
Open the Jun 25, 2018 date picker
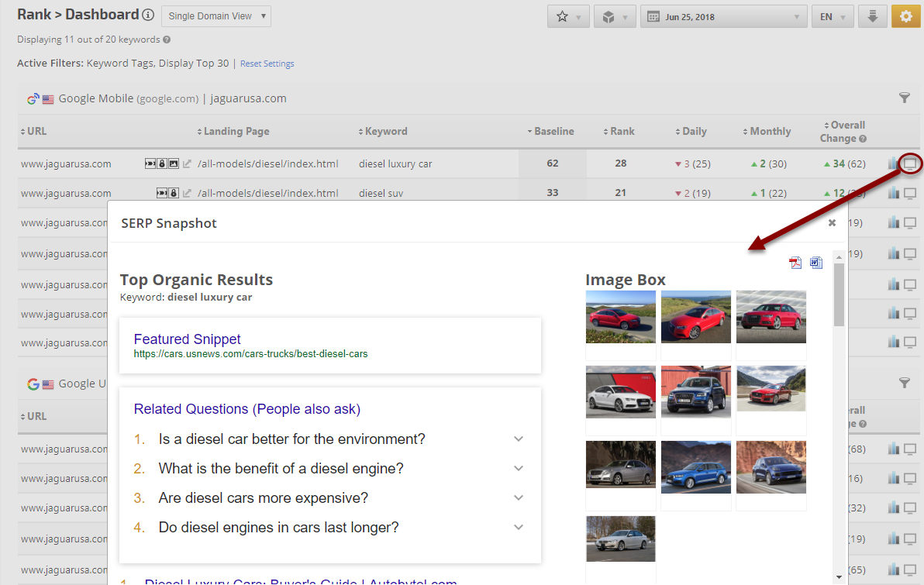(723, 16)
